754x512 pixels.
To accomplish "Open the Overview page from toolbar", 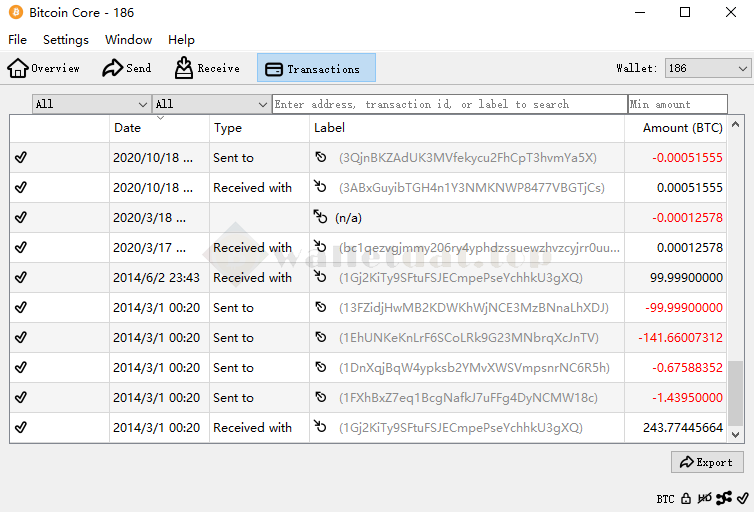I will click(x=44, y=68).
